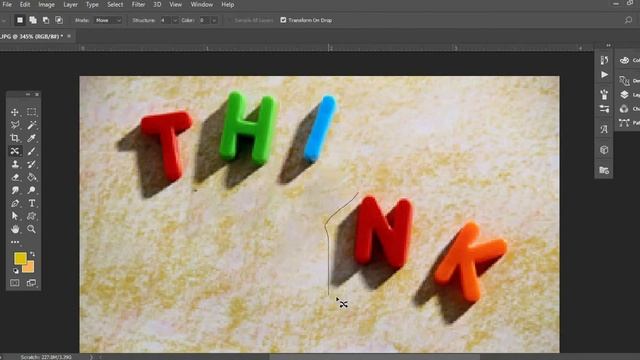Open the Brush Settings panel icon
The image size is (640, 360).
[604, 94]
